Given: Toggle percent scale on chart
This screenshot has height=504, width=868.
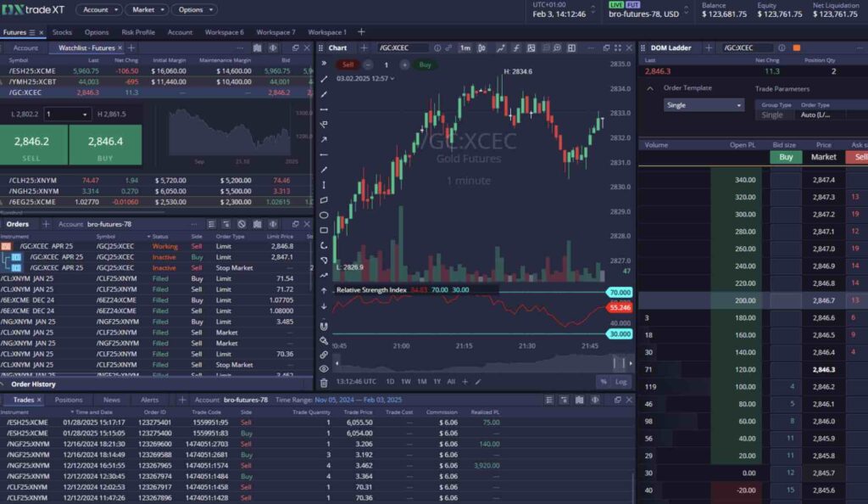Looking at the screenshot, I should tap(603, 382).
